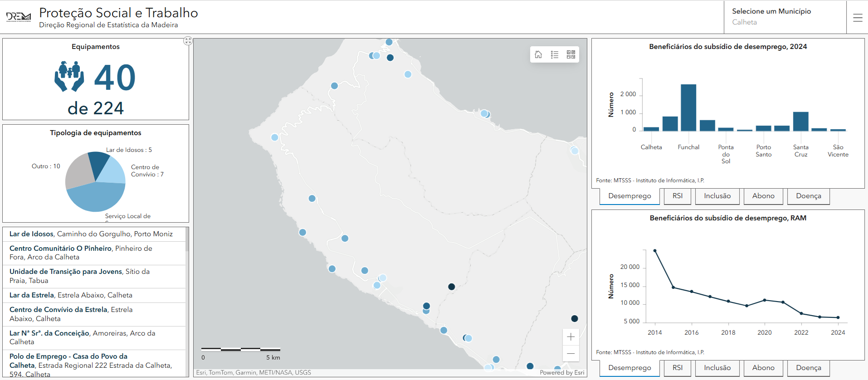Viewport: 868px width, 380px height.
Task: Select the lower Desemprego tab
Action: [629, 368]
